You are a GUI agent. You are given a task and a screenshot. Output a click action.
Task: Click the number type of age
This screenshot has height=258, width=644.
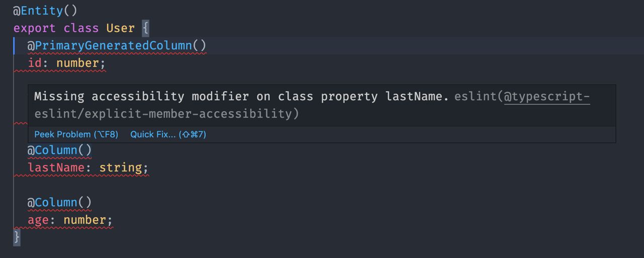click(84, 220)
